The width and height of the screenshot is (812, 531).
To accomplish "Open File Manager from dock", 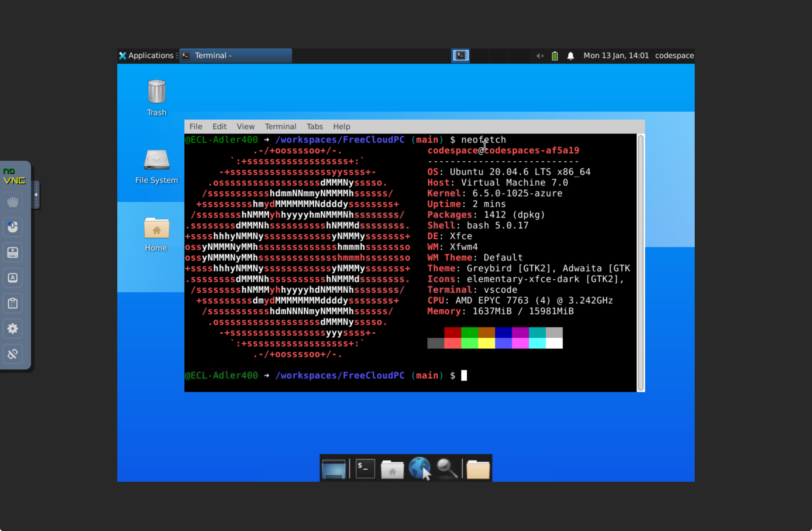I will (x=392, y=469).
